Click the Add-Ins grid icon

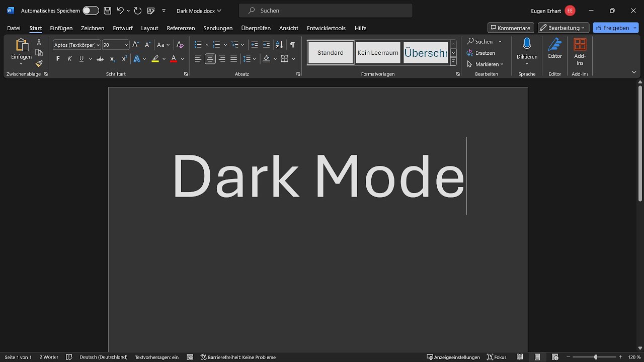point(580,45)
